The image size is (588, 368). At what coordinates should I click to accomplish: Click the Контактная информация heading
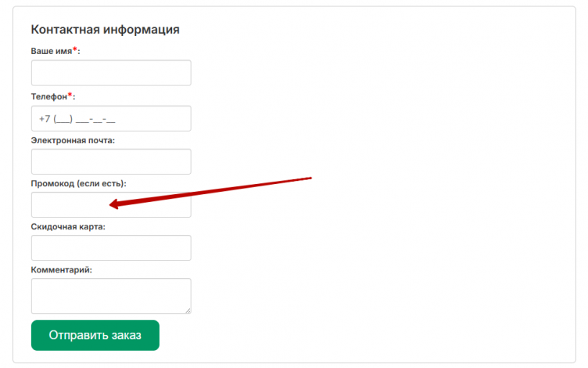click(106, 30)
